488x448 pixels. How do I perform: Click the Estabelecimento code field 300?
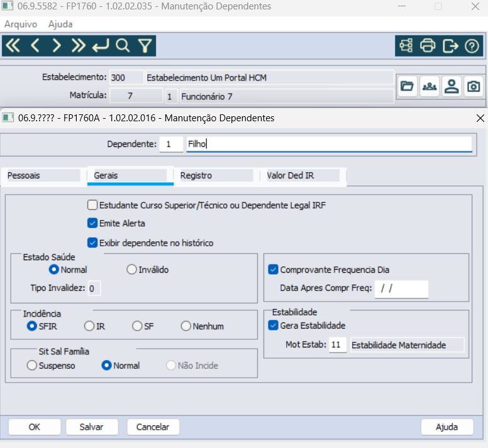[x=127, y=78]
